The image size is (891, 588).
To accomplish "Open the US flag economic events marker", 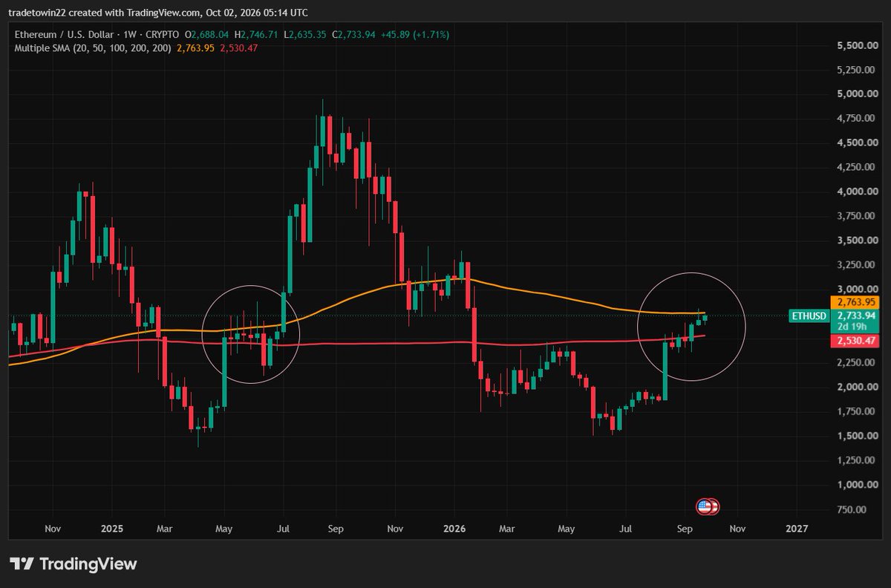I will (708, 507).
